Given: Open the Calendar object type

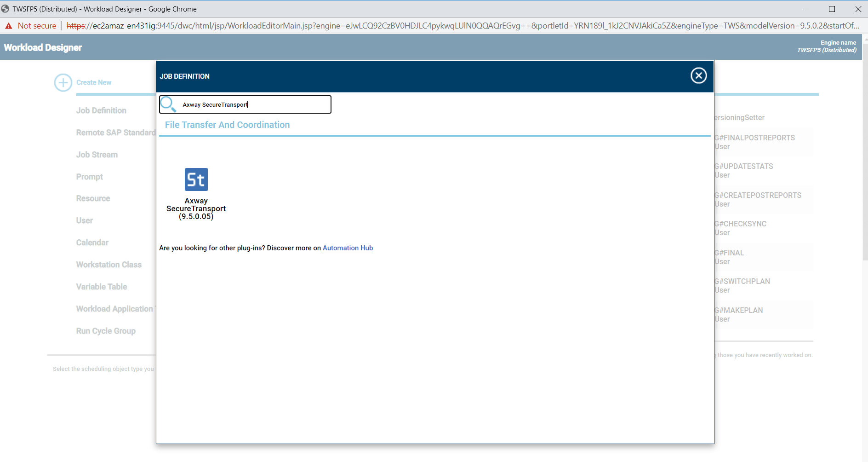Looking at the screenshot, I should (x=92, y=243).
